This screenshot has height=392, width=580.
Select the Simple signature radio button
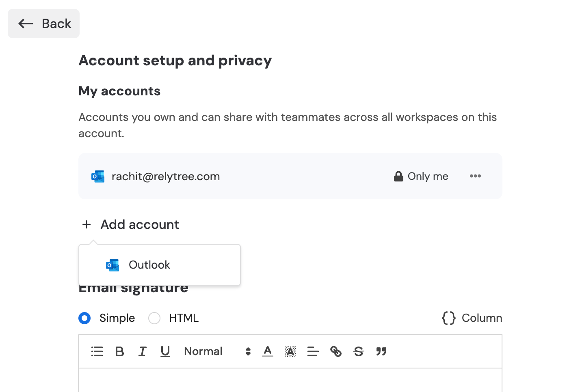(84, 318)
